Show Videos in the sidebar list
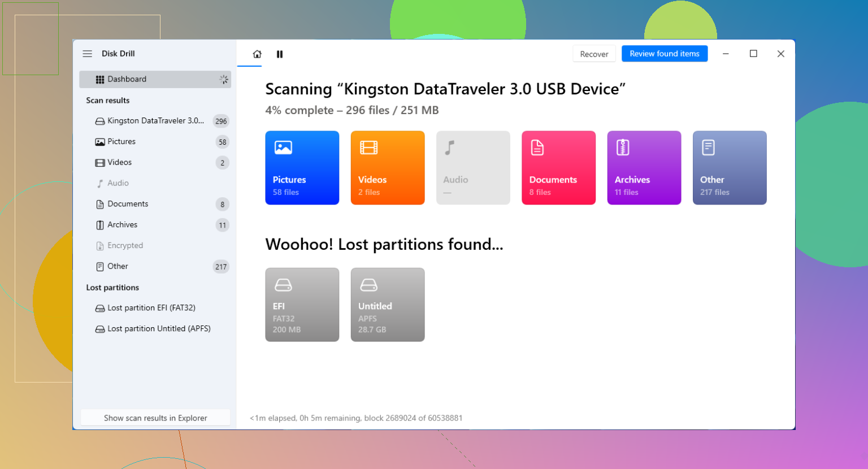This screenshot has height=469, width=868. (155, 163)
